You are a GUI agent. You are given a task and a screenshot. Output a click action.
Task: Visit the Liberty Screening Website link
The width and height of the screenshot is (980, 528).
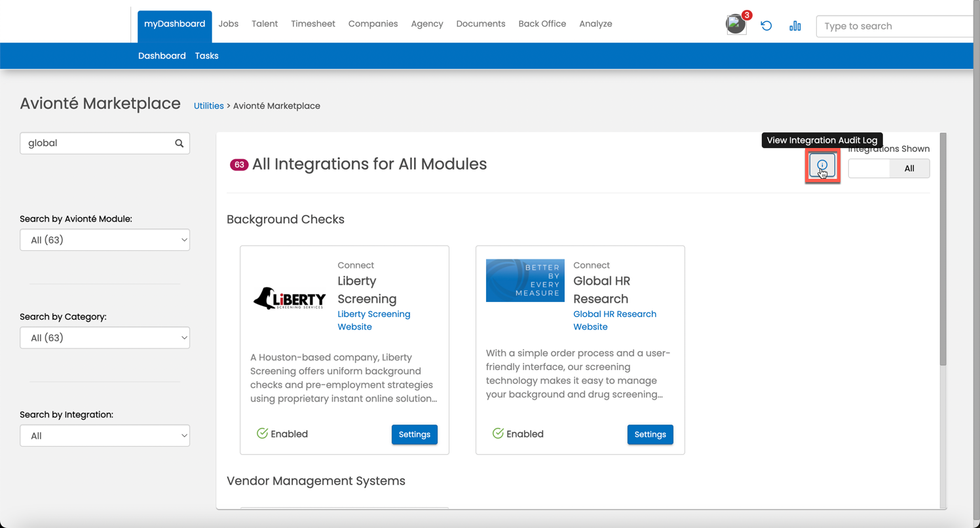tap(374, 320)
